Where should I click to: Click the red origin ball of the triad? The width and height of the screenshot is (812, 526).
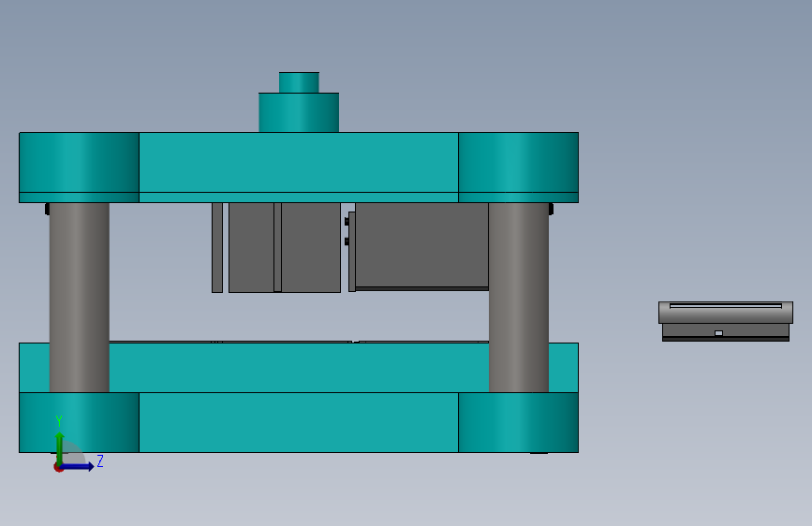tap(58, 467)
